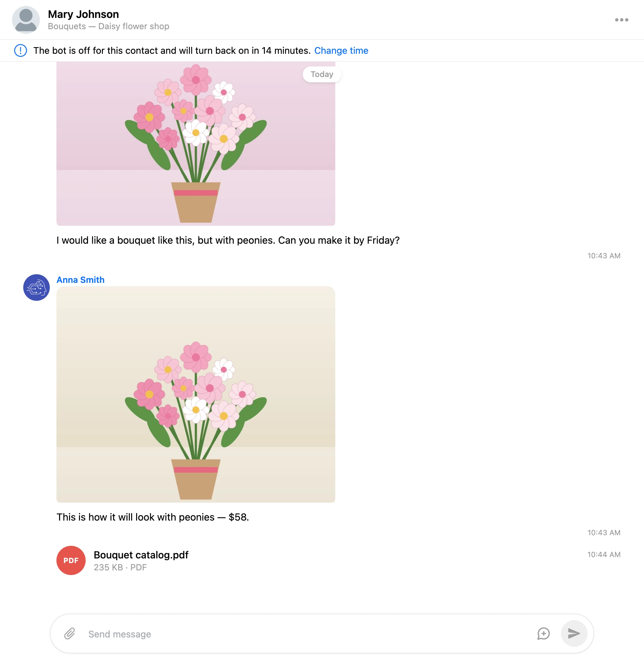Open the Bouquet catalog.pdf file name
Viewport: 644px width, 664px height.
141,555
